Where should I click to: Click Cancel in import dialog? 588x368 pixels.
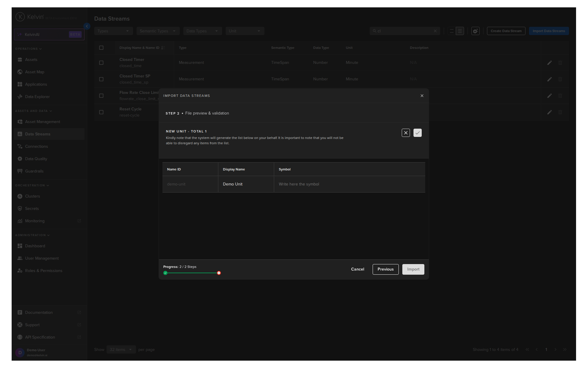point(357,269)
